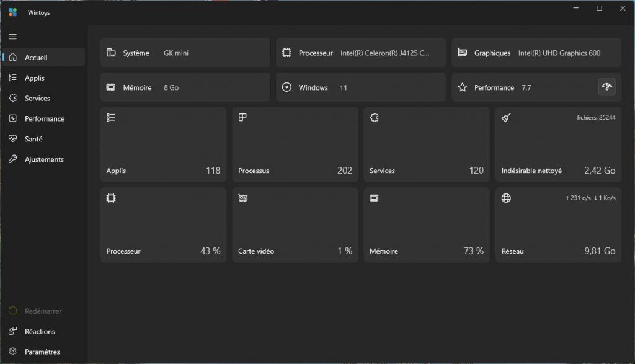Screen dimensions: 635x364
Task: Open the Santé section
Action: 44,139
